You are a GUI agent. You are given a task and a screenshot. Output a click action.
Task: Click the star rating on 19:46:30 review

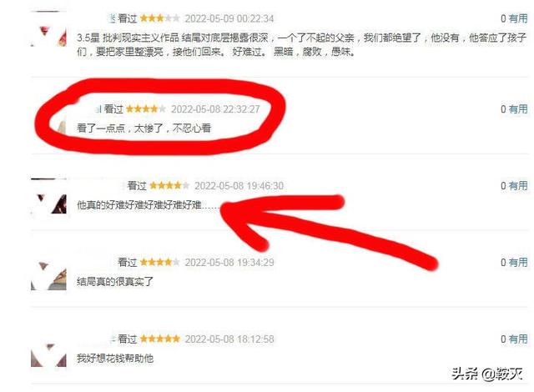[x=169, y=186]
